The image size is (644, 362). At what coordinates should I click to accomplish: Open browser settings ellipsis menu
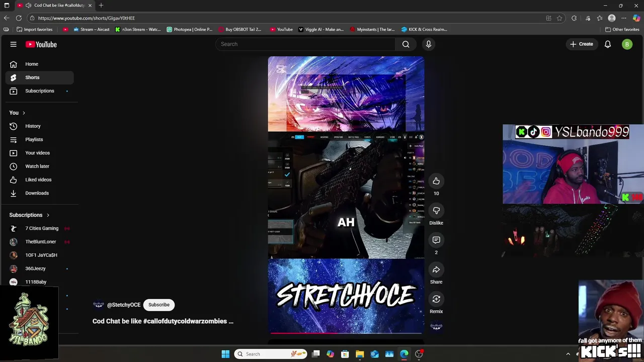(624, 18)
